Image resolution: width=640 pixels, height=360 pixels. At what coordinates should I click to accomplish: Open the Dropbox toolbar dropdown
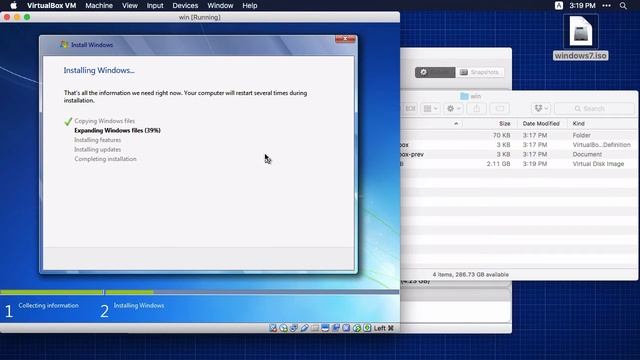tap(541, 108)
